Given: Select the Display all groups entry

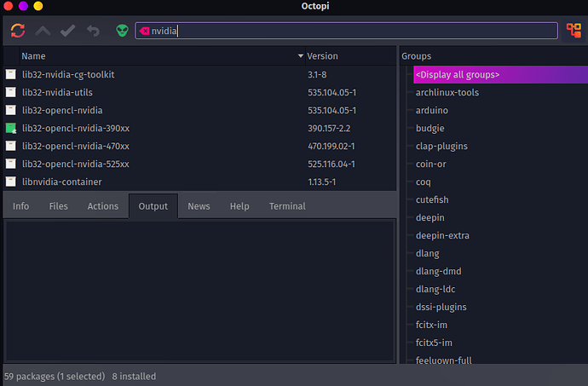Looking at the screenshot, I should [x=500, y=75].
